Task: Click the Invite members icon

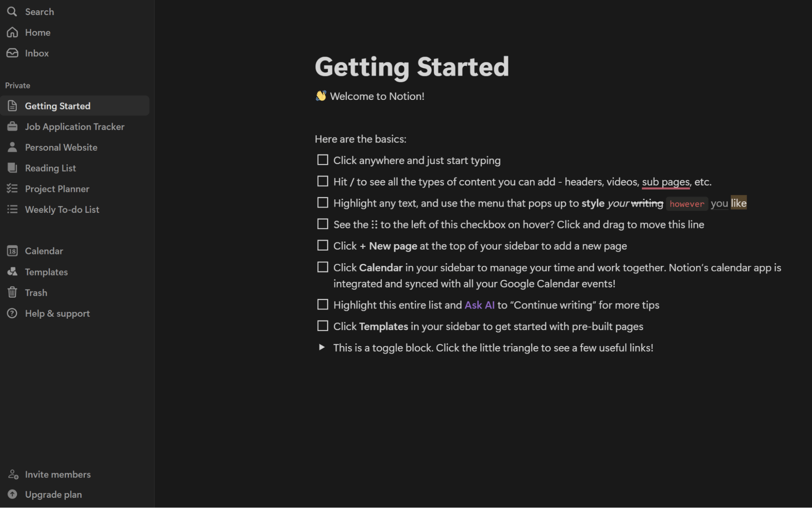Action: click(12, 474)
